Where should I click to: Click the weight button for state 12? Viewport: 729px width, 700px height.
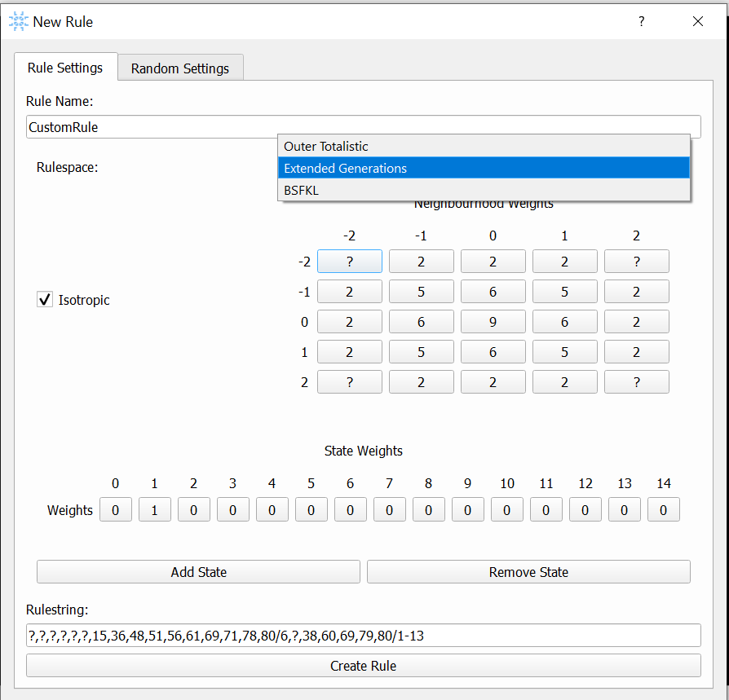(585, 510)
